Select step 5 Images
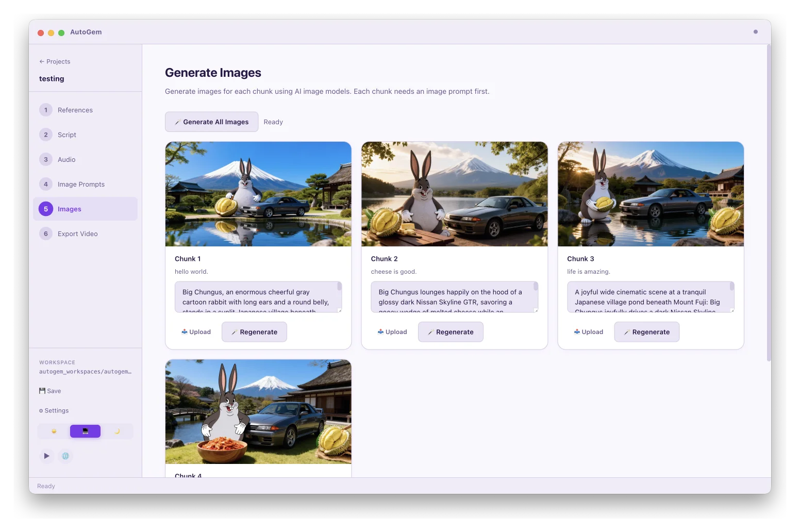The image size is (800, 532). [85, 209]
